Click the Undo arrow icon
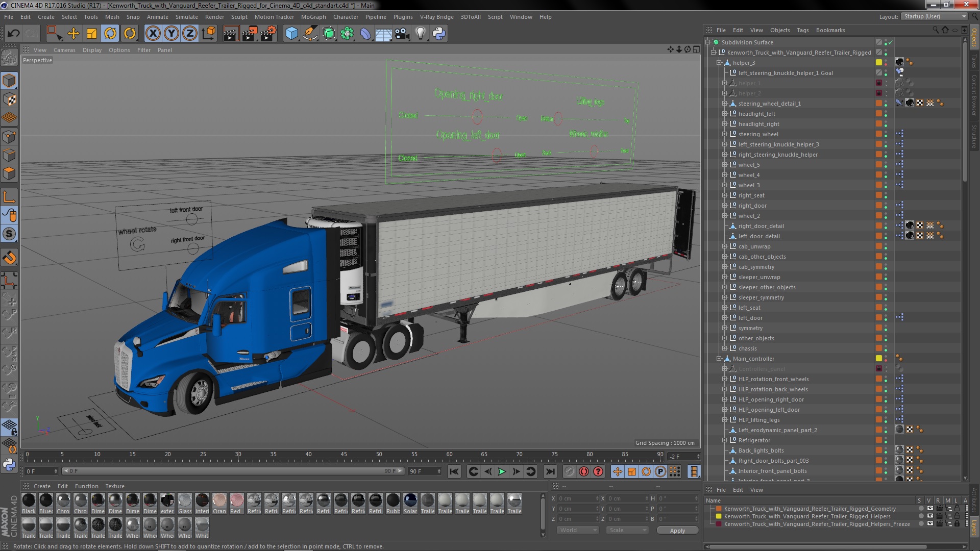 click(13, 34)
